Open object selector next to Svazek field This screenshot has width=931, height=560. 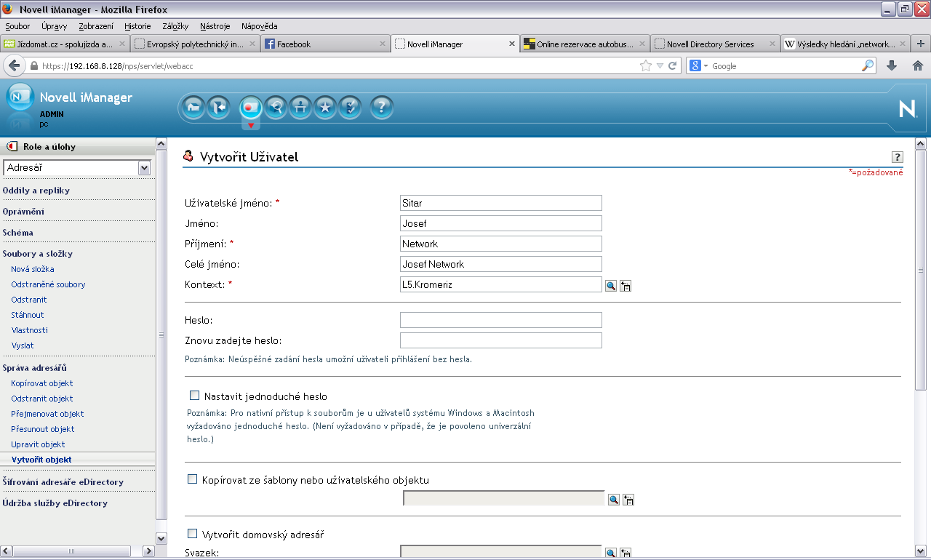click(612, 553)
